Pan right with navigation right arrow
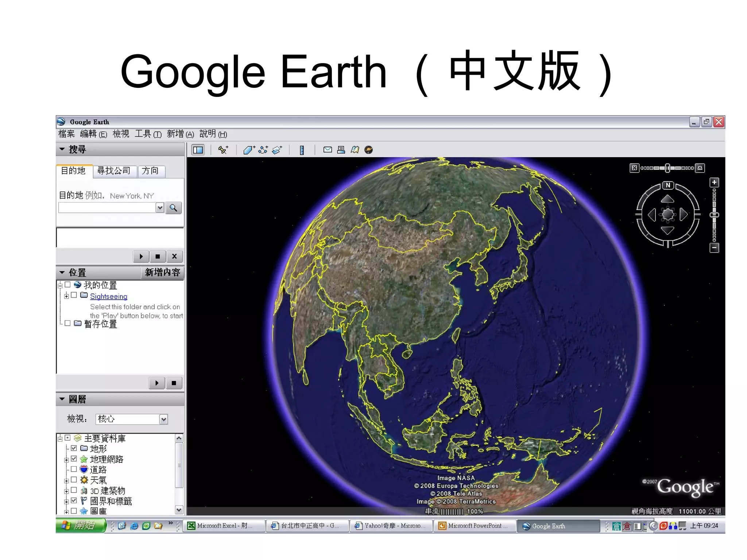Screen dimensions: 747x560 click(x=684, y=214)
